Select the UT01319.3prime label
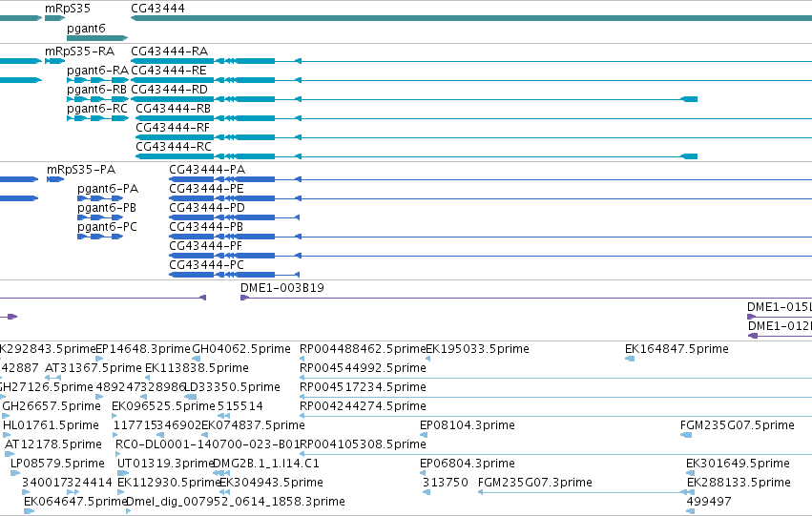Image resolution: width=812 pixels, height=516 pixels. coord(166,464)
